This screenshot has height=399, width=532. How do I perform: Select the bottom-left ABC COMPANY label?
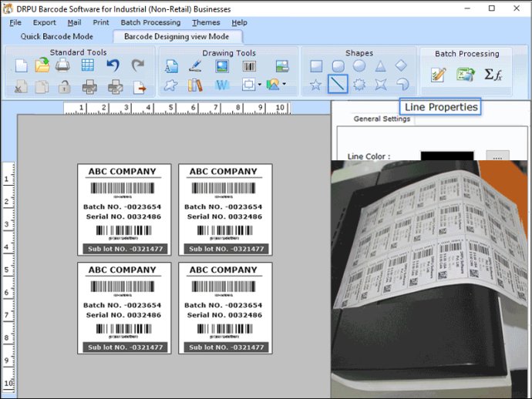coord(124,308)
